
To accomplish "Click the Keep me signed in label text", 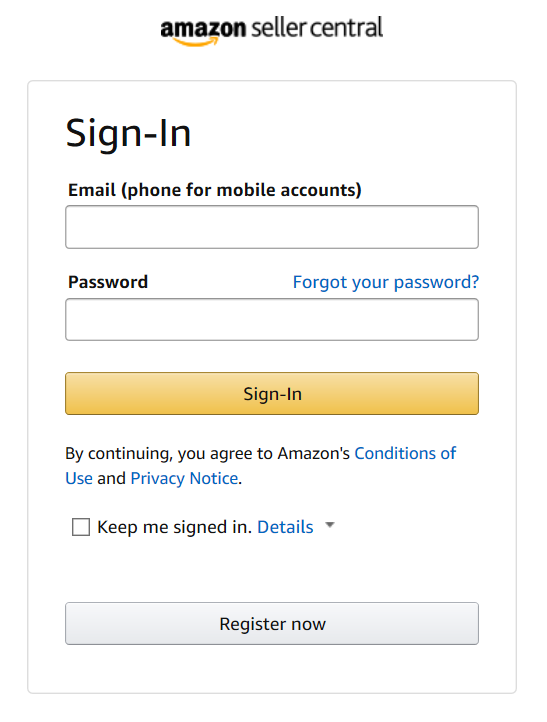I will coord(175,527).
